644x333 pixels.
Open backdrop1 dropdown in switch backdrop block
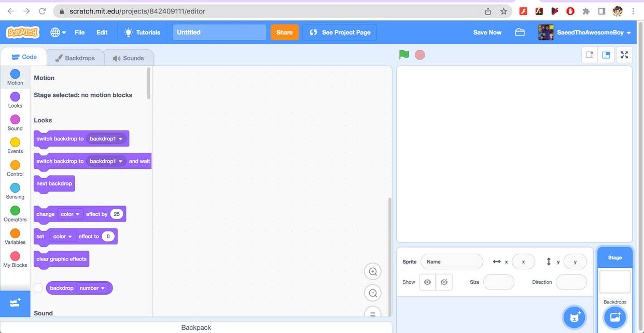(x=106, y=138)
